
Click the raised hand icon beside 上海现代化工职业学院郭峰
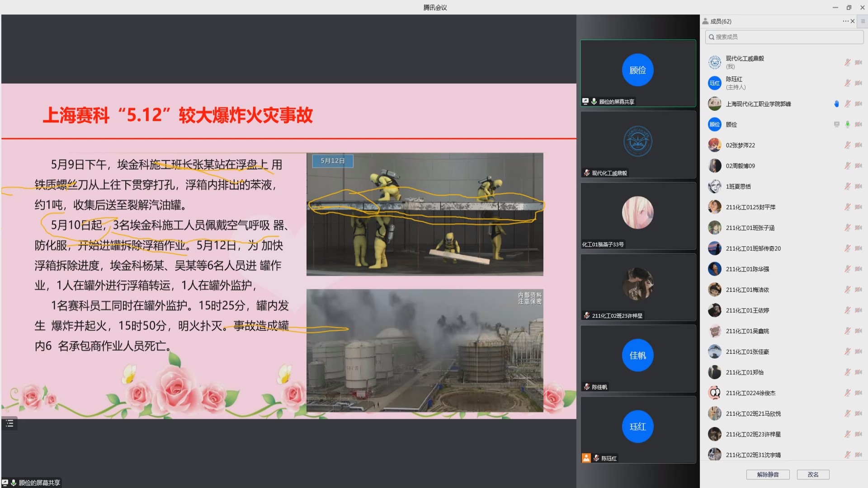(x=836, y=104)
